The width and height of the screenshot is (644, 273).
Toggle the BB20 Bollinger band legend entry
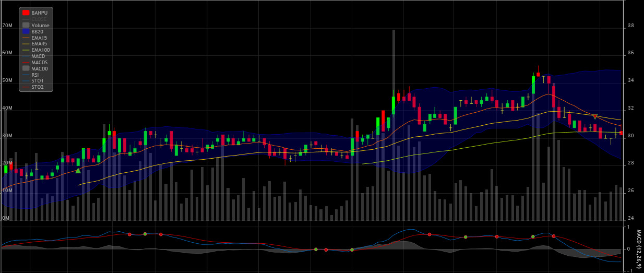point(33,31)
